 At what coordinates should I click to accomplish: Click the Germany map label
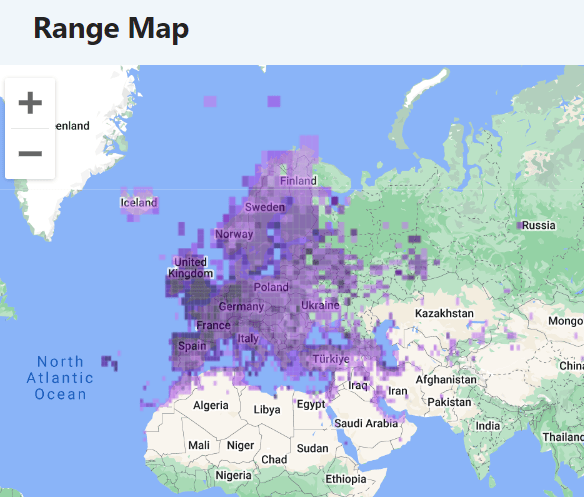click(x=241, y=307)
